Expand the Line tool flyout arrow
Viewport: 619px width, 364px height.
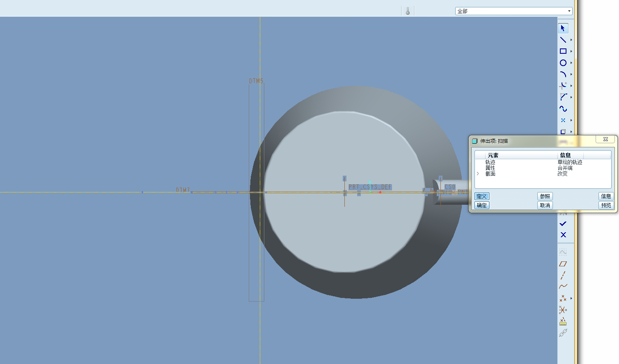pos(571,40)
